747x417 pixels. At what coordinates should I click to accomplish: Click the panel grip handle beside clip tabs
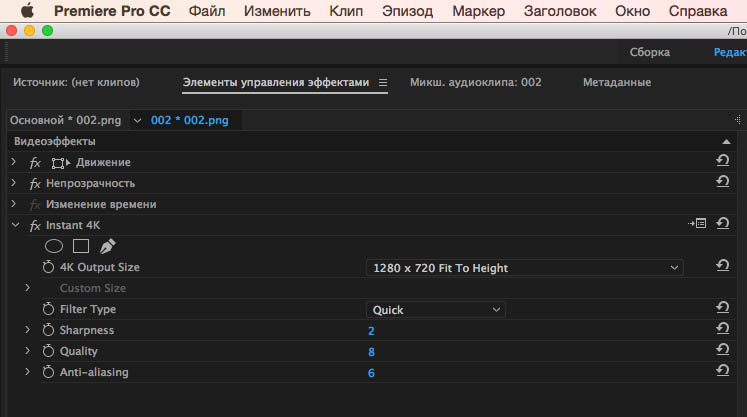click(737, 120)
